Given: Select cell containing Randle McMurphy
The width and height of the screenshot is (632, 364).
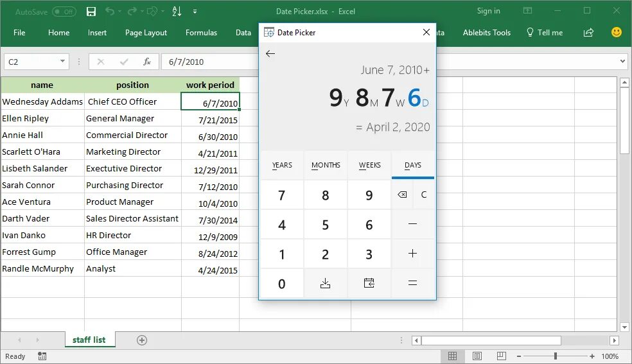Looking at the screenshot, I should tap(43, 268).
